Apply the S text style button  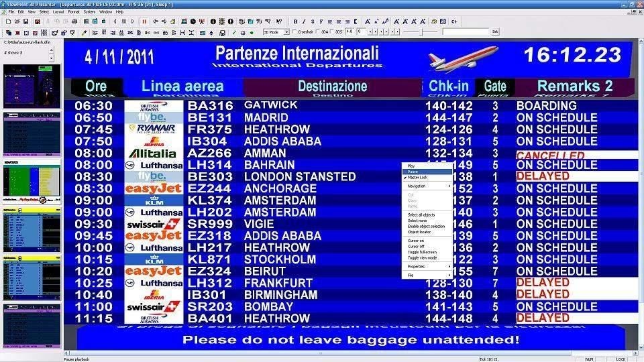[313, 21]
